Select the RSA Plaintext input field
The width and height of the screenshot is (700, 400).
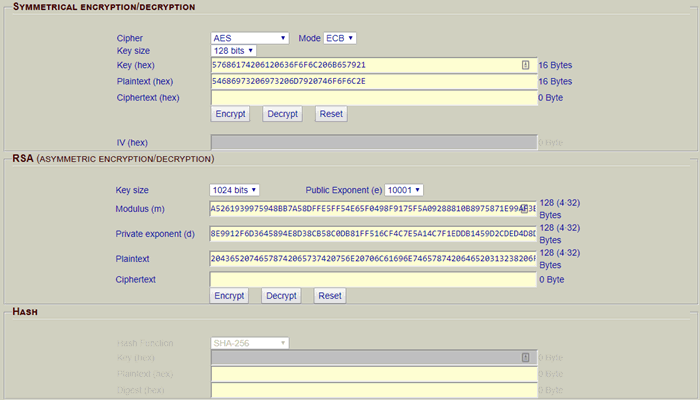click(x=372, y=258)
